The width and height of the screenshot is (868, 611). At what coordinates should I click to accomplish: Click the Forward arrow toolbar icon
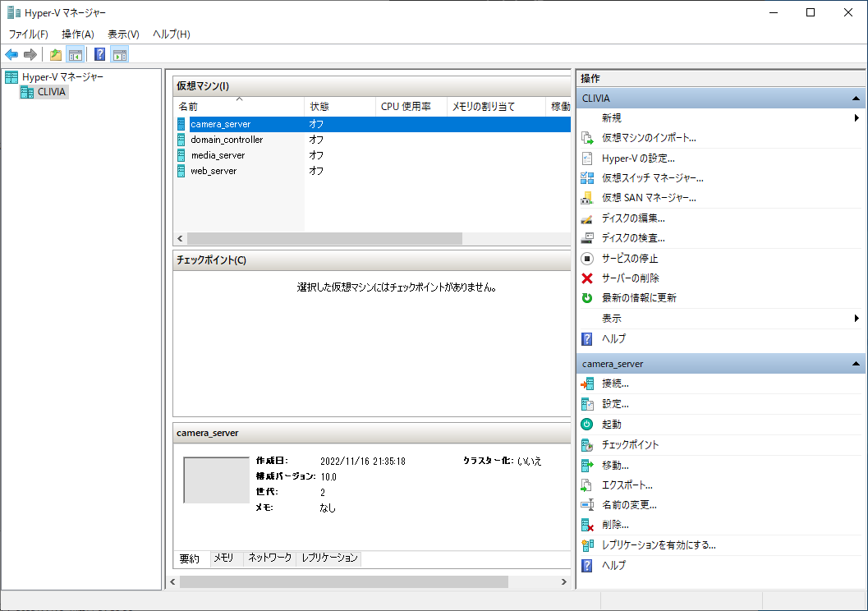(30, 54)
